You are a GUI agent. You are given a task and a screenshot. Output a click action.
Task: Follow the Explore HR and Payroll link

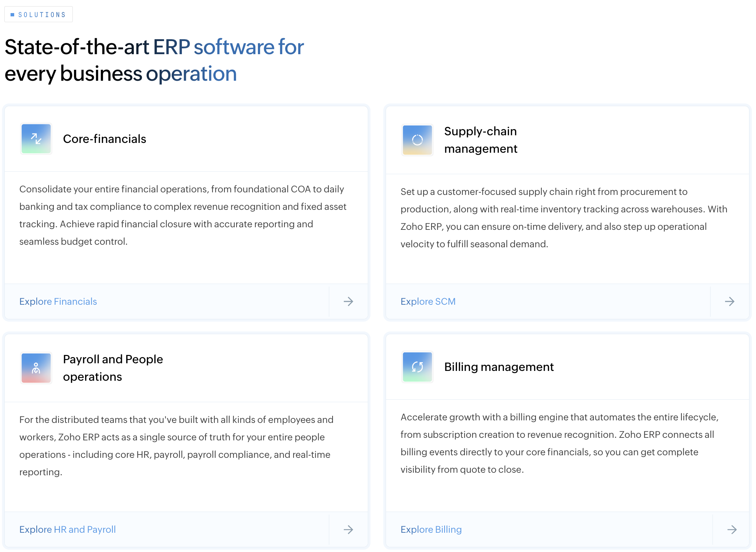(67, 529)
